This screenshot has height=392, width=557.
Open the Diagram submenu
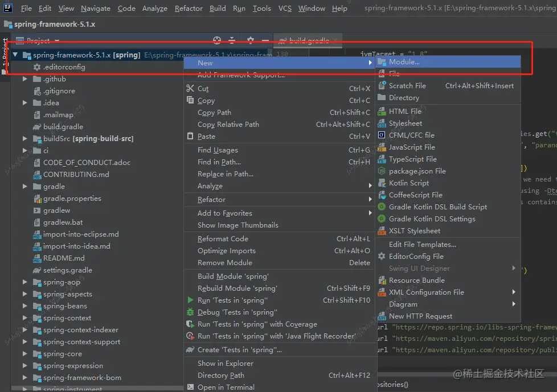[x=449, y=304]
